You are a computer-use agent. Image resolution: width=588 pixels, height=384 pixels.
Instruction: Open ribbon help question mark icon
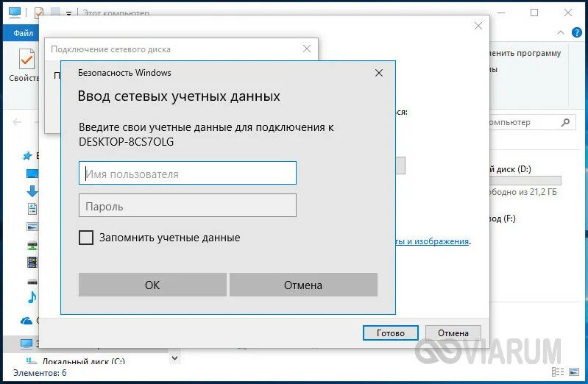point(577,32)
